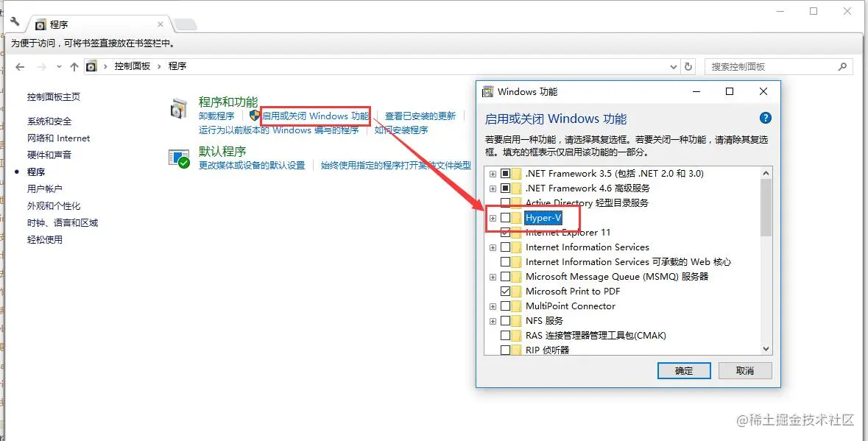The image size is (868, 441).
Task: Close the 程序 browser tab
Action: pos(160,24)
